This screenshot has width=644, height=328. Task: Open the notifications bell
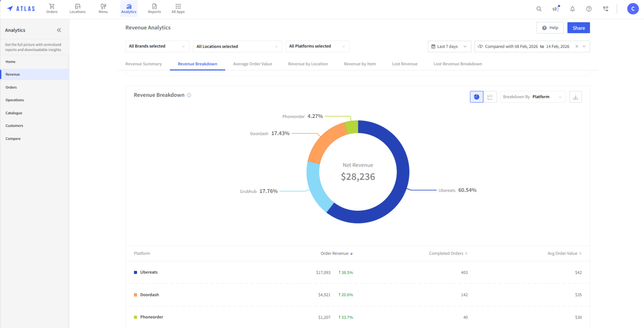click(572, 9)
